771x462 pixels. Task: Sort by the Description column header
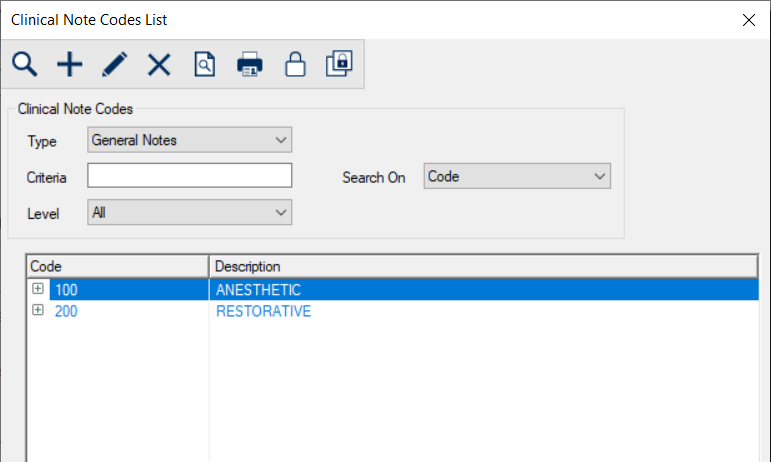tap(482, 266)
